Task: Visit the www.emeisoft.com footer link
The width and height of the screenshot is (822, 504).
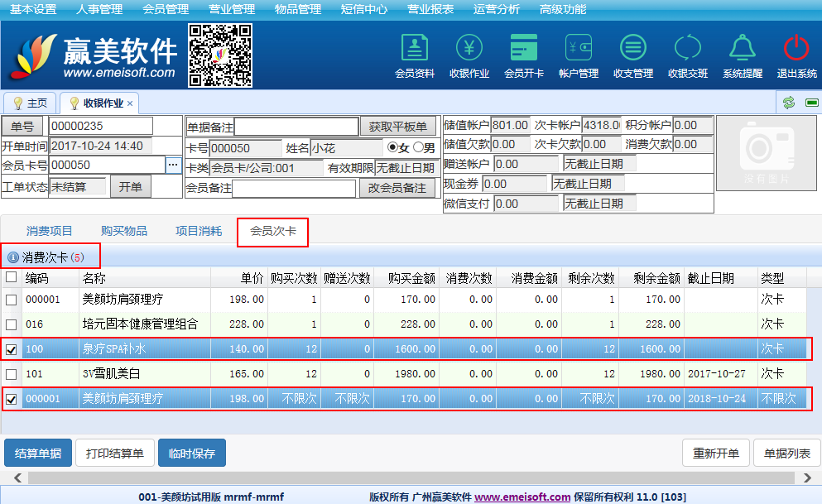Action: (x=522, y=497)
